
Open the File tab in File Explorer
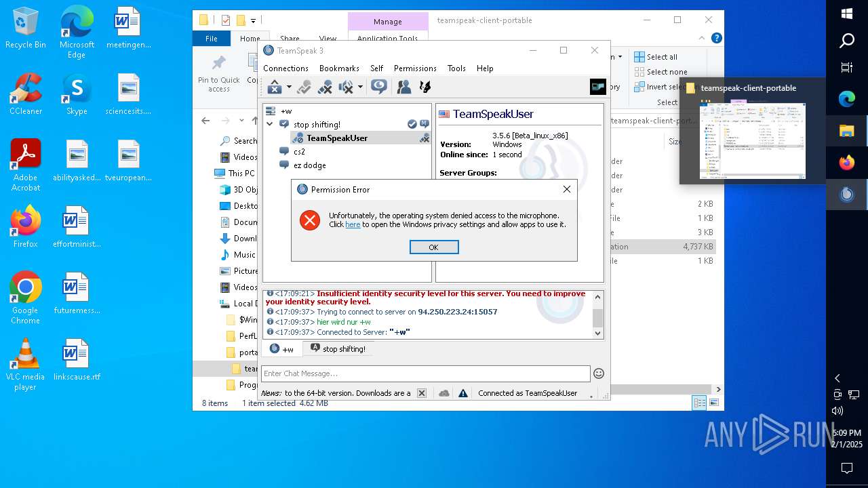point(212,39)
